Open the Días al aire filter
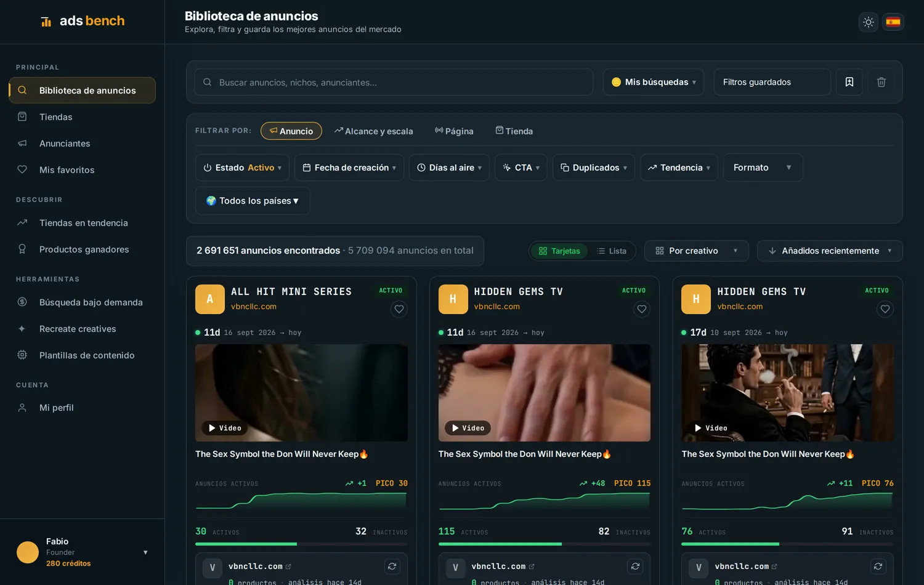Image resolution: width=924 pixels, height=585 pixels. 450,167
